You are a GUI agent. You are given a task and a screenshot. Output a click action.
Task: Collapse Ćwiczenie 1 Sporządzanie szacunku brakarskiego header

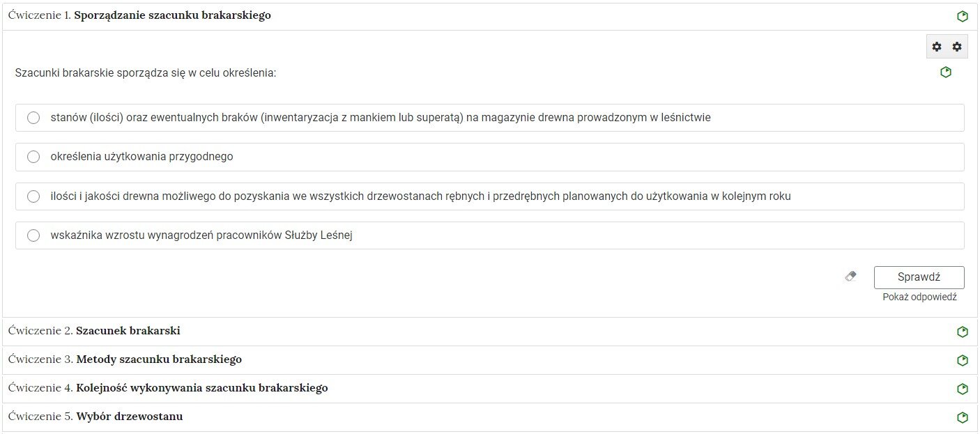tap(490, 16)
